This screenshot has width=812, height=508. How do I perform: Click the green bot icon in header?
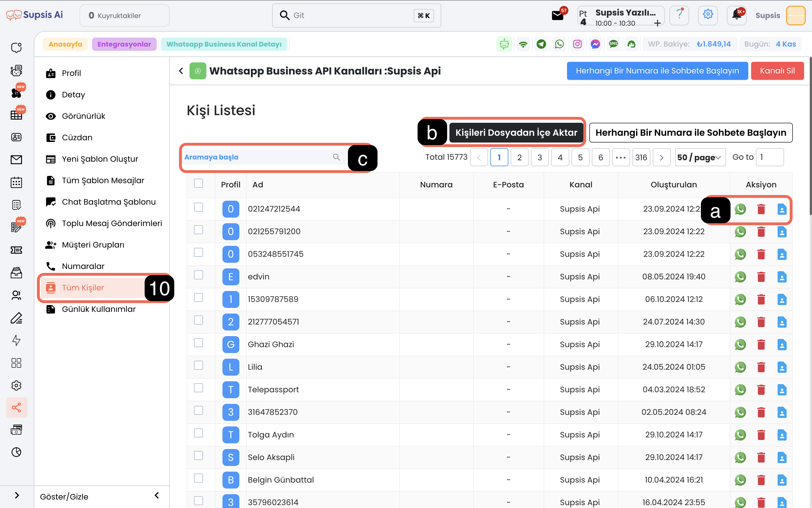pyautogui.click(x=504, y=44)
